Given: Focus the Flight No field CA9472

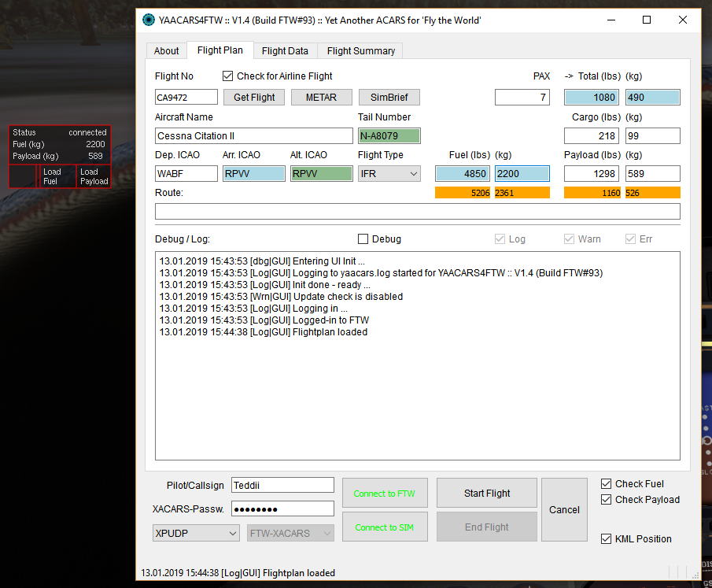Looking at the screenshot, I should coord(186,98).
